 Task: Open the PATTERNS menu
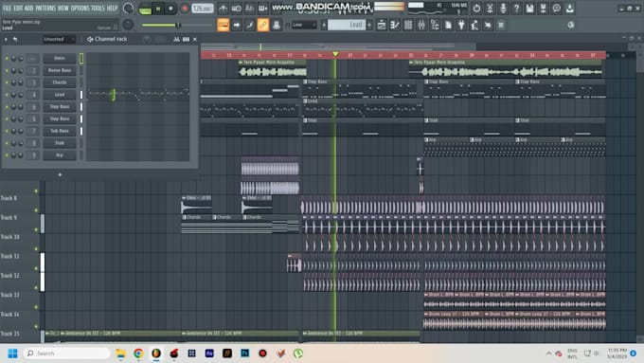(x=45, y=9)
